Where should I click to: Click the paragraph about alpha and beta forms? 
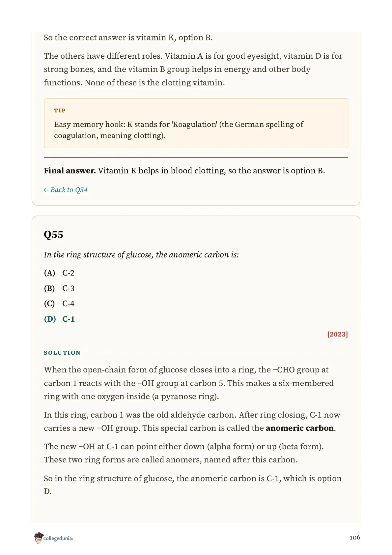(x=184, y=453)
